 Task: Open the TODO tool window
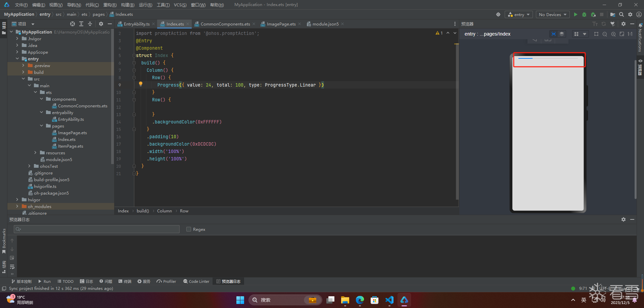[x=65, y=281]
